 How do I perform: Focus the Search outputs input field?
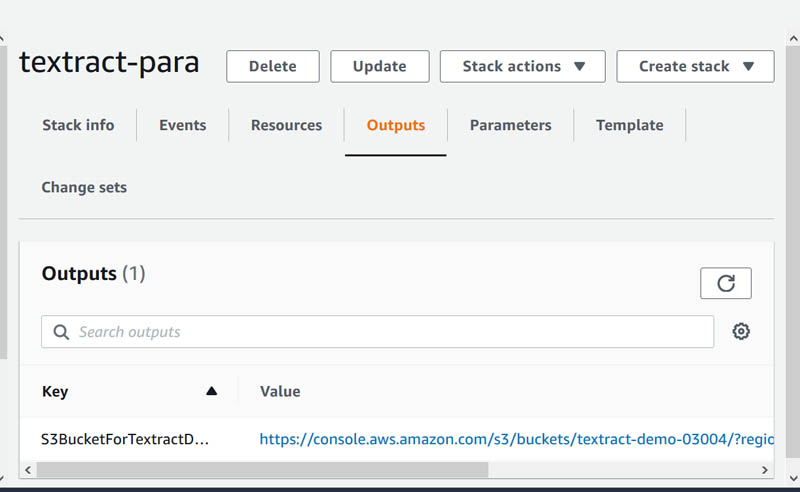378,332
